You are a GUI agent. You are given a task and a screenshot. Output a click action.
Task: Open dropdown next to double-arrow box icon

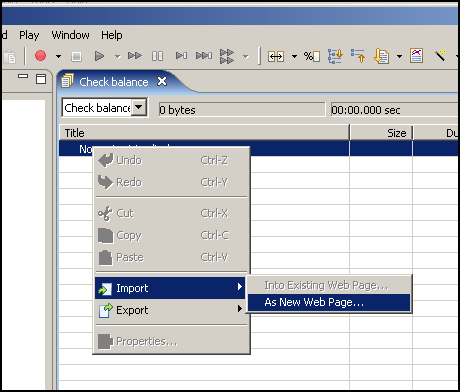coord(294,57)
